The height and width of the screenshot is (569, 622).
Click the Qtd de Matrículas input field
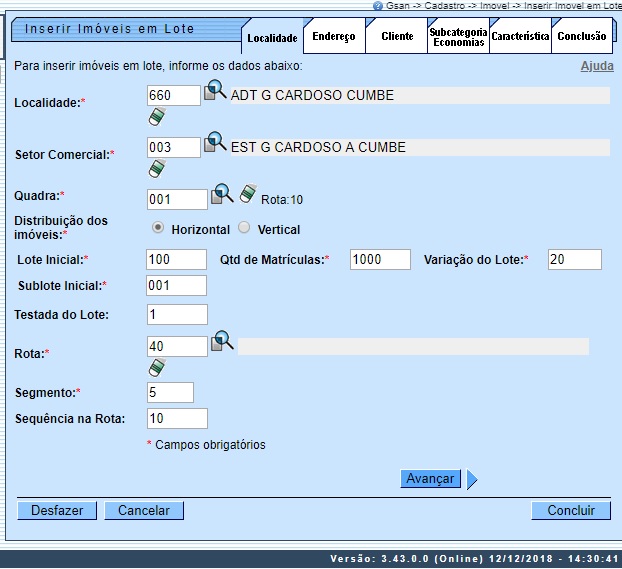(x=380, y=259)
